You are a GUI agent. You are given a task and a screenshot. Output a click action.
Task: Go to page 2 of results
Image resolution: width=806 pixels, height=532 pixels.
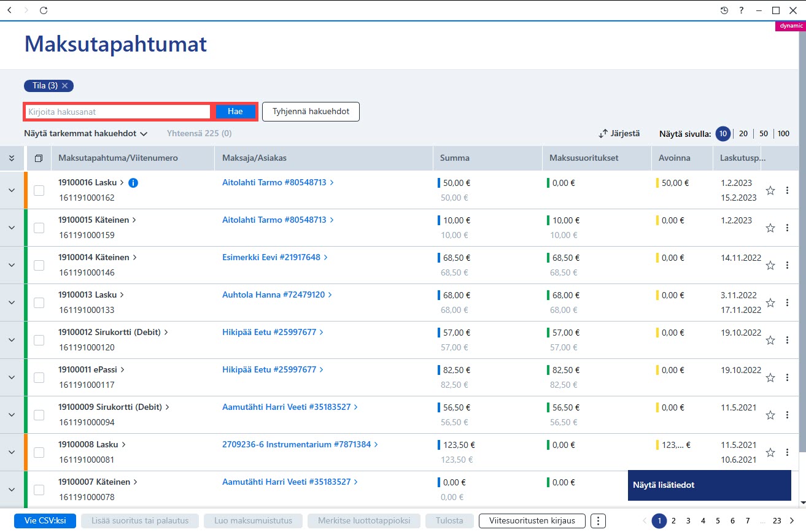(673, 520)
